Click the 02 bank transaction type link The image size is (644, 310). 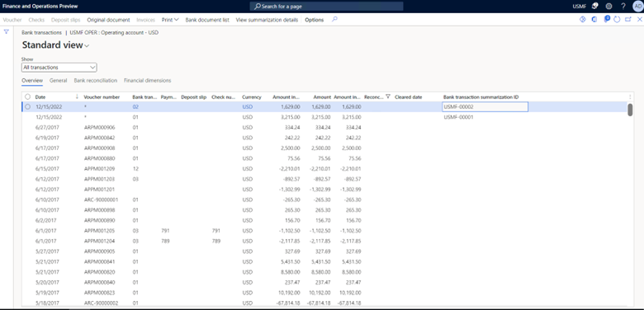click(x=135, y=106)
